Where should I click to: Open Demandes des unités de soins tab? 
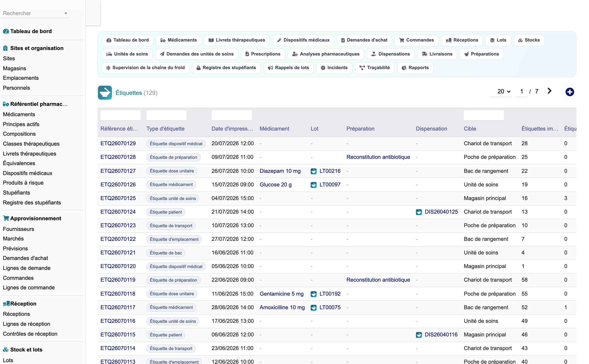click(197, 54)
